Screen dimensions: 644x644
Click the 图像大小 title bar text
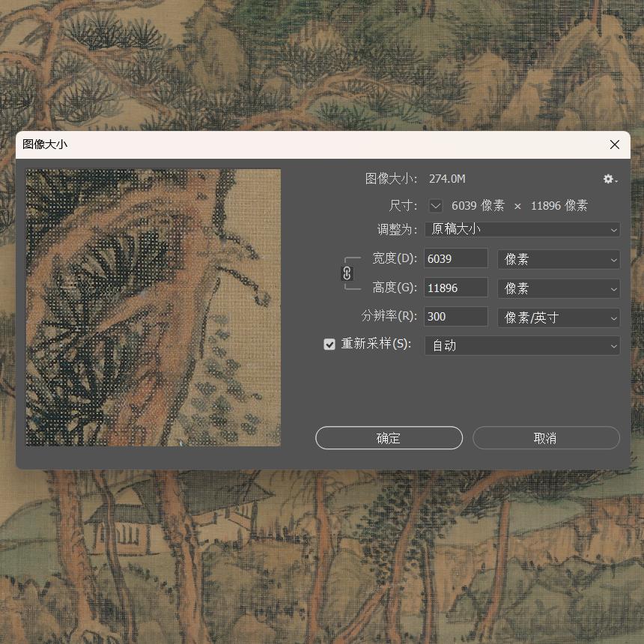45,145
